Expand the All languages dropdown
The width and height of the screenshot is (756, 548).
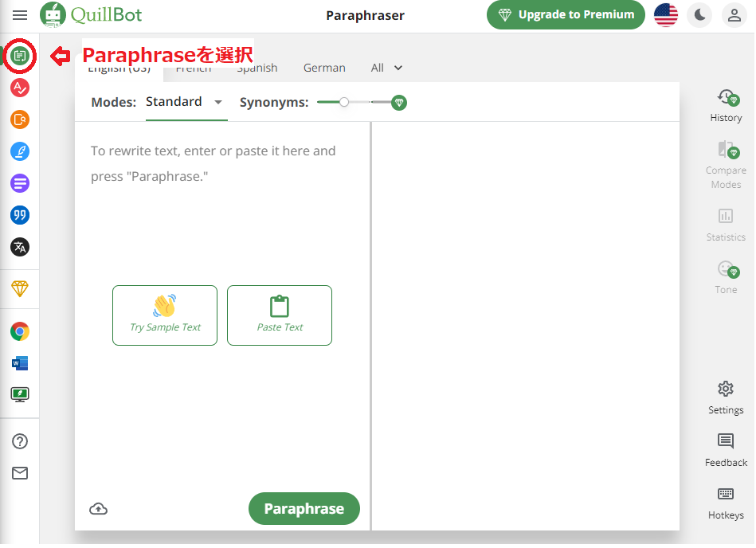coord(387,68)
